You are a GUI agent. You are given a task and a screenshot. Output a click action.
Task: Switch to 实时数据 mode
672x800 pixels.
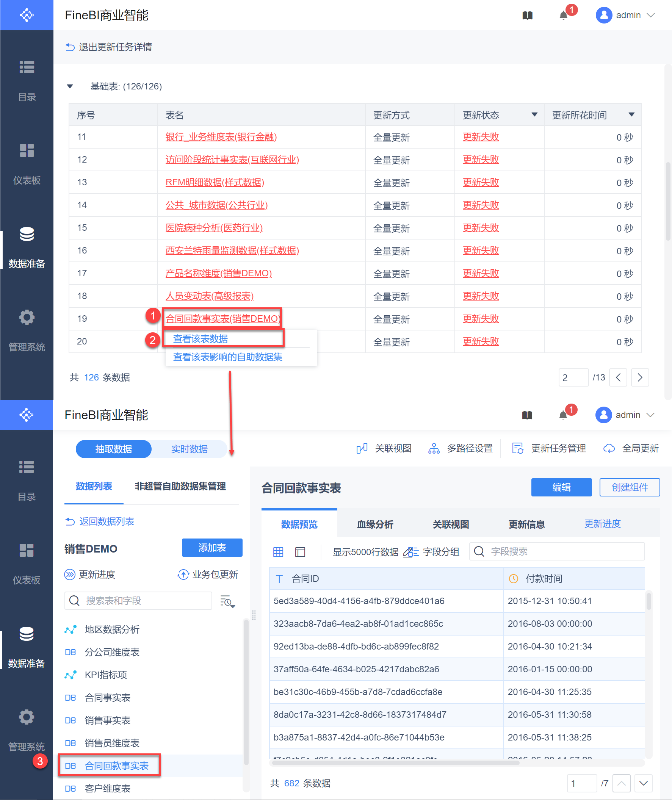(x=190, y=449)
